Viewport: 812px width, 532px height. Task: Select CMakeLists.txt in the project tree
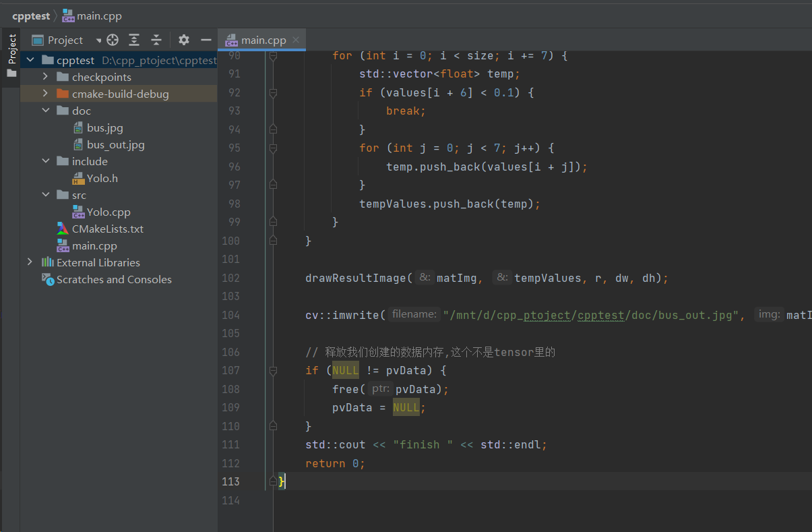(x=107, y=229)
